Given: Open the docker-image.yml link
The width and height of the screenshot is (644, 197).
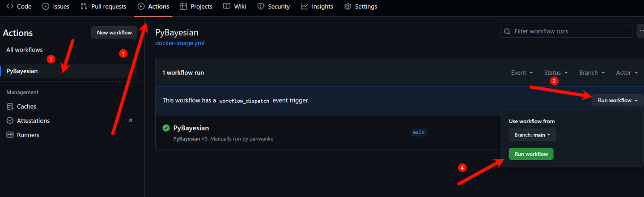Looking at the screenshot, I should pos(180,43).
